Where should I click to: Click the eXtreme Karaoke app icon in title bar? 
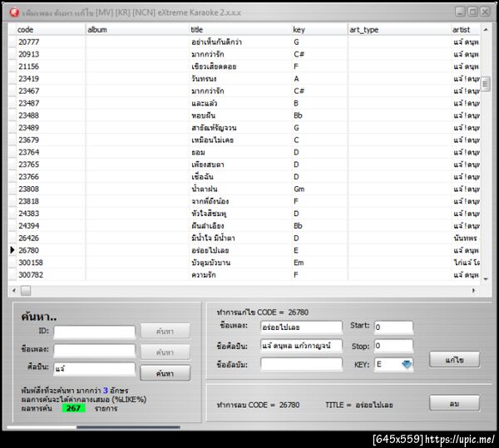14,12
